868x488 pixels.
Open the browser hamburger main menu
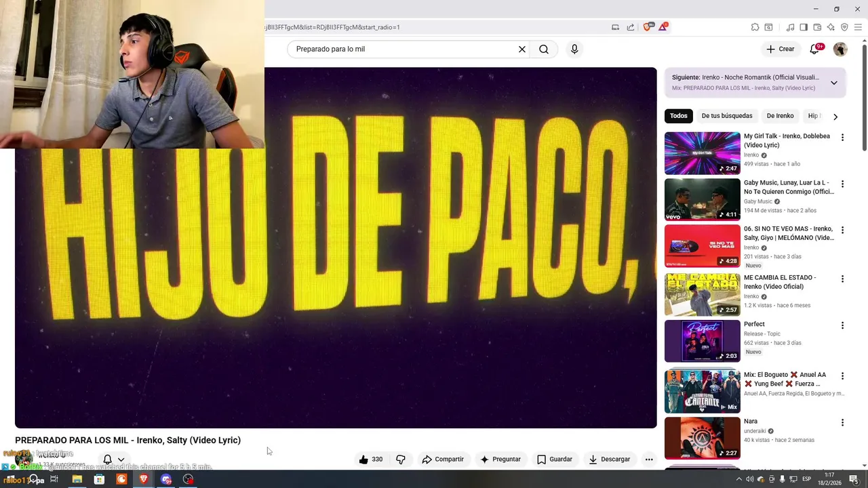858,27
